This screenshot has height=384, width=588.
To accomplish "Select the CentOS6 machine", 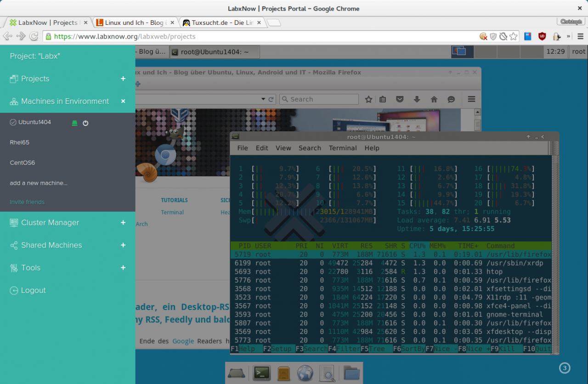I will [23, 163].
